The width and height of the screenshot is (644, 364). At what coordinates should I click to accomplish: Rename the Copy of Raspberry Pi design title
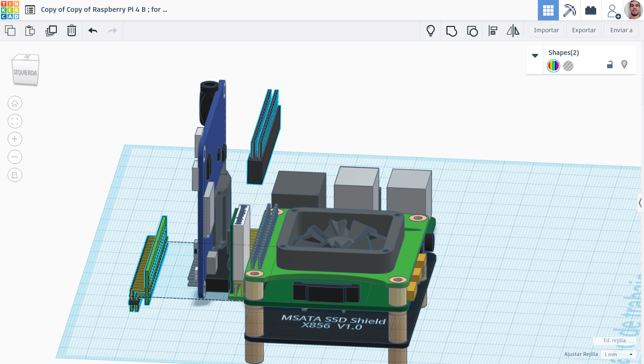pos(104,9)
